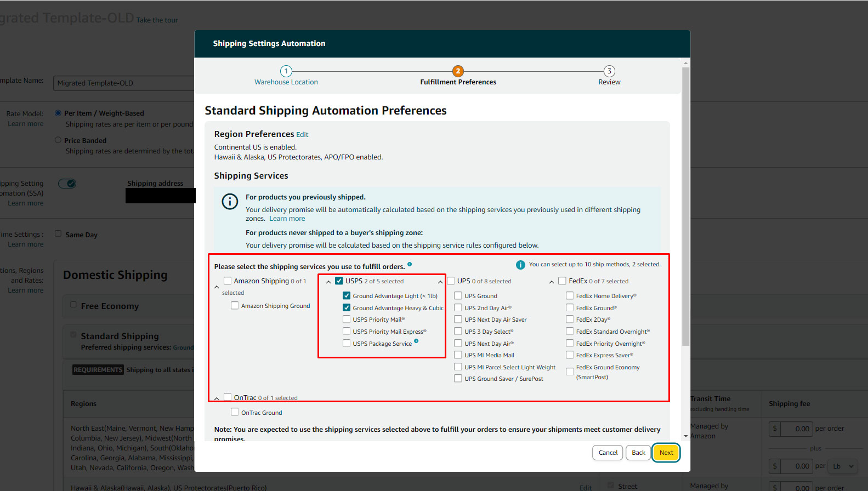Check the Amazon Shipping group checkbox

(228, 281)
